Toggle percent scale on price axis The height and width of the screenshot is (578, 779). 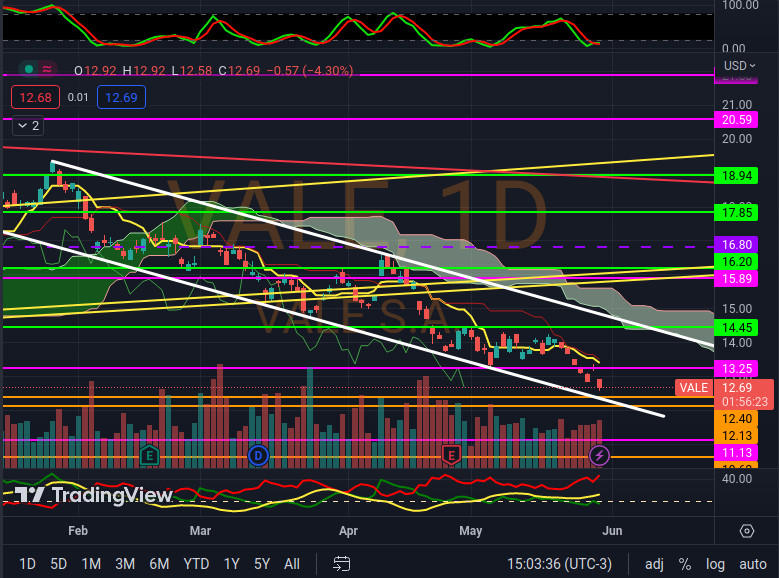point(685,564)
